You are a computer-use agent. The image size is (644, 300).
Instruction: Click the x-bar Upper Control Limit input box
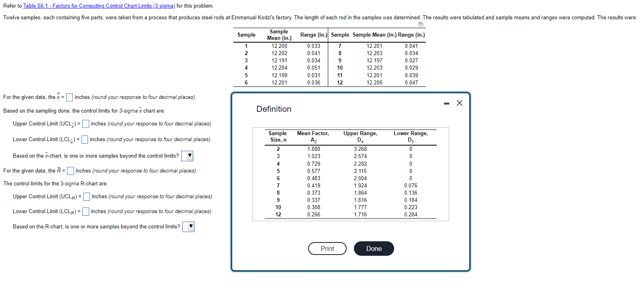pos(86,124)
